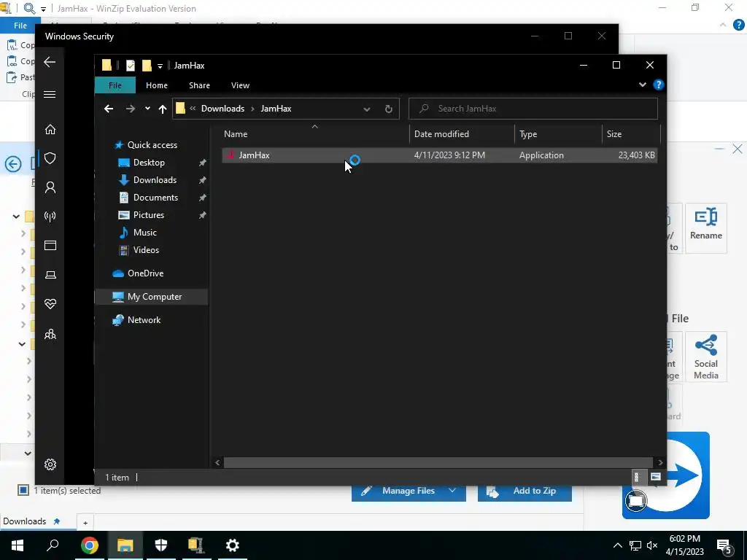
Task: Open Device performance & health heart icon
Action: click(50, 304)
